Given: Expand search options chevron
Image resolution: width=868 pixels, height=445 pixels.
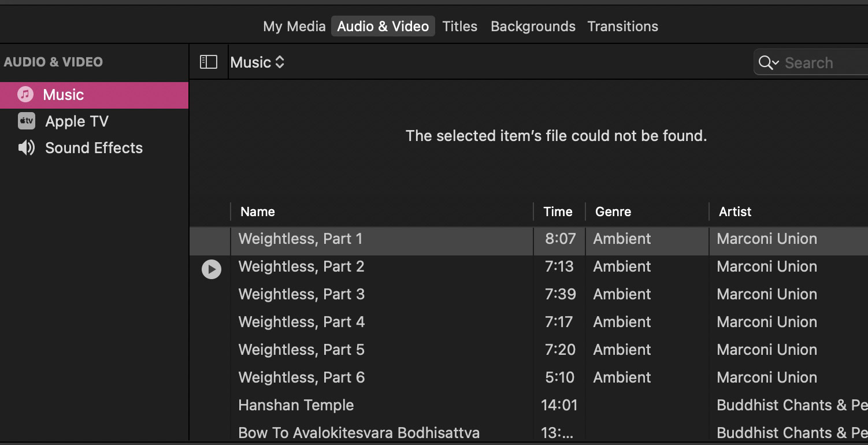Looking at the screenshot, I should click(x=776, y=63).
